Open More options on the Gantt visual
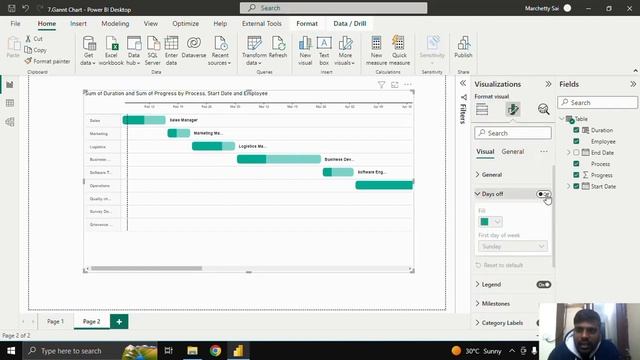The height and width of the screenshot is (360, 640). tap(408, 84)
